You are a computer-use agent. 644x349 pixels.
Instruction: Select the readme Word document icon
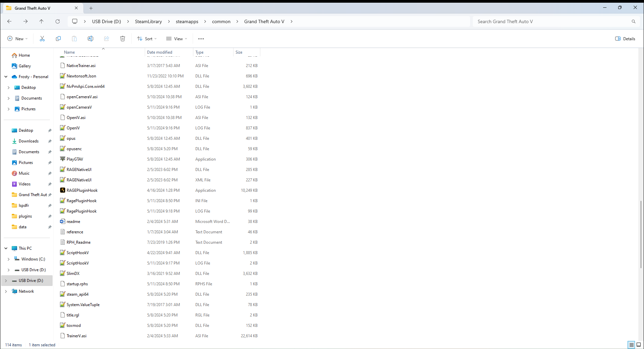pos(63,221)
